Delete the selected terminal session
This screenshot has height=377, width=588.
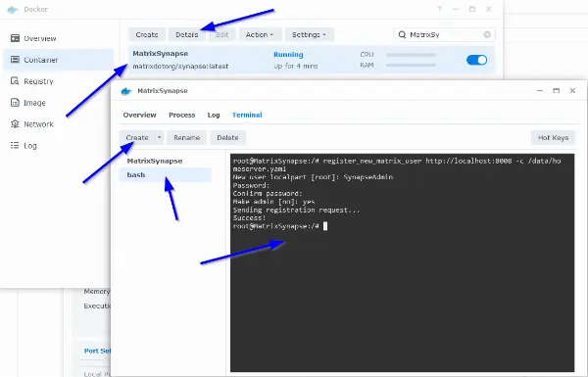pyautogui.click(x=227, y=137)
